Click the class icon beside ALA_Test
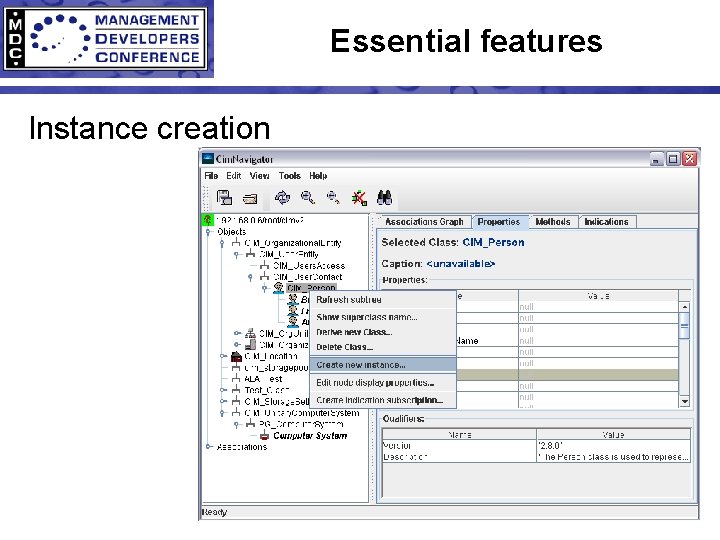The height and width of the screenshot is (540, 720). coord(236,378)
